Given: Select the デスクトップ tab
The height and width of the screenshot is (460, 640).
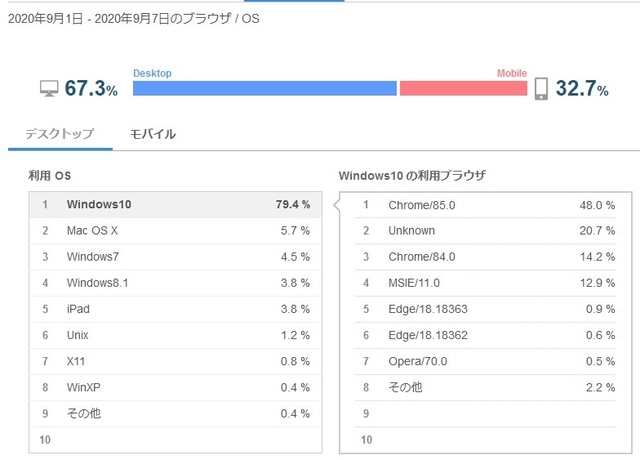Looking at the screenshot, I should [60, 134].
